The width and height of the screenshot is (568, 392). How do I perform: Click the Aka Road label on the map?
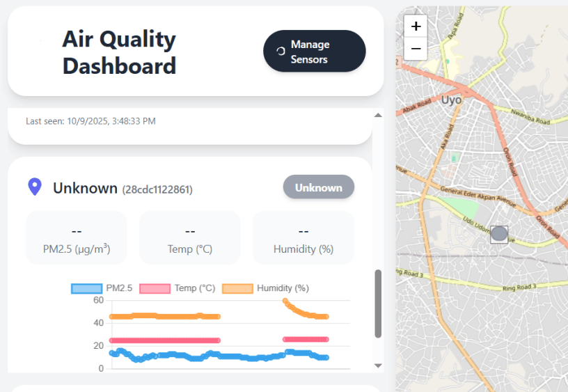[x=447, y=137]
